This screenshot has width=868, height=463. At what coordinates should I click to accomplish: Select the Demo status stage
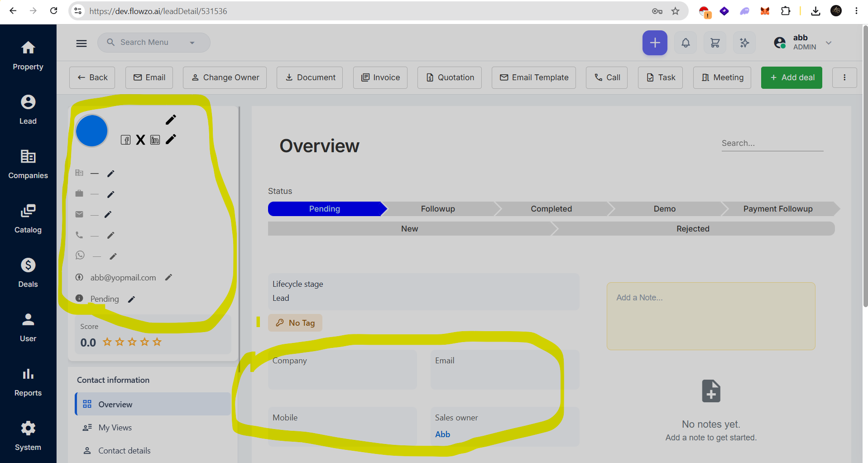click(x=665, y=209)
